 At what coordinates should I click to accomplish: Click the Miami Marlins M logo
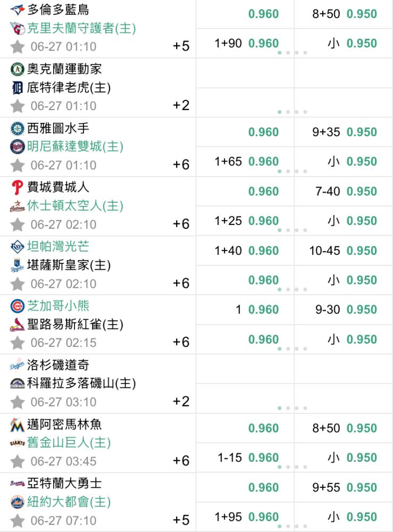[18, 425]
